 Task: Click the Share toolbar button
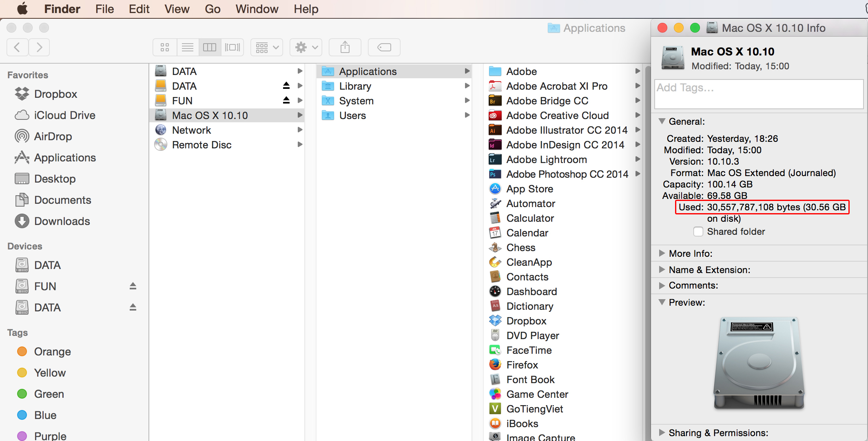coord(345,47)
